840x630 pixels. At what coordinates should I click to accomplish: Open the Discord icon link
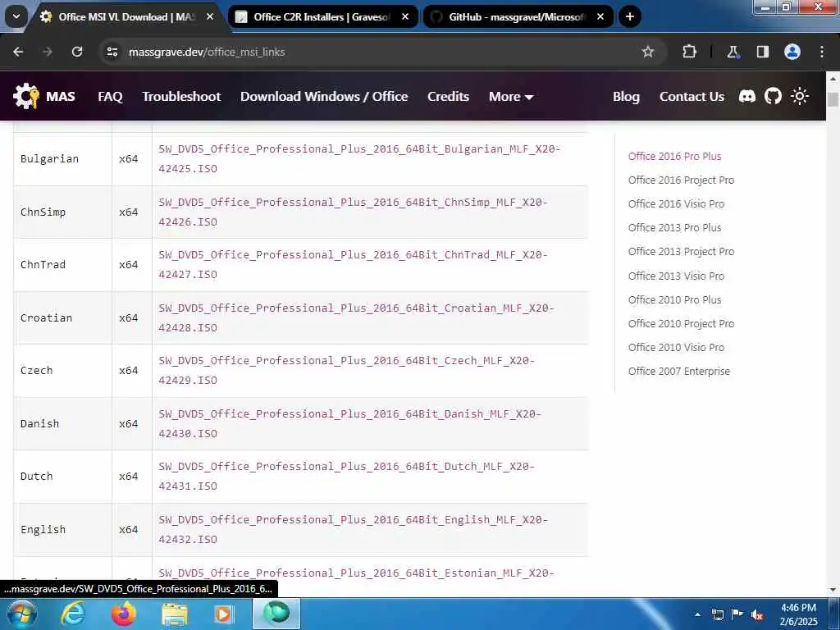click(x=746, y=97)
